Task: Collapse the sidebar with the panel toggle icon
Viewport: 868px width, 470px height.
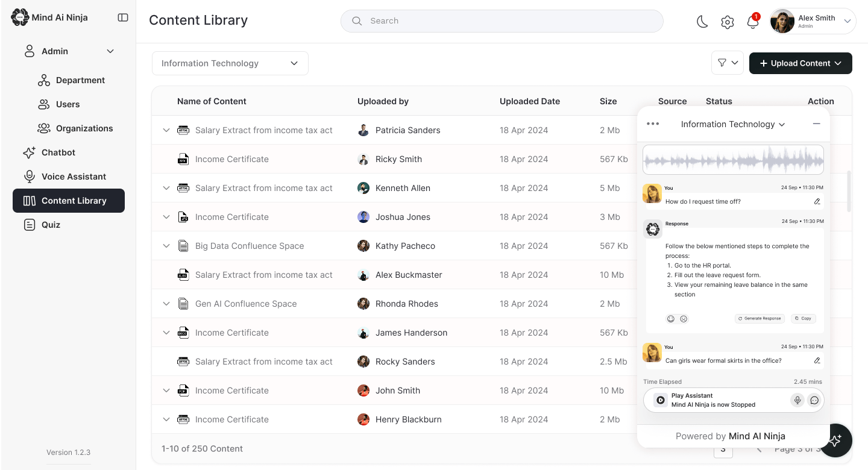Action: pyautogui.click(x=123, y=17)
